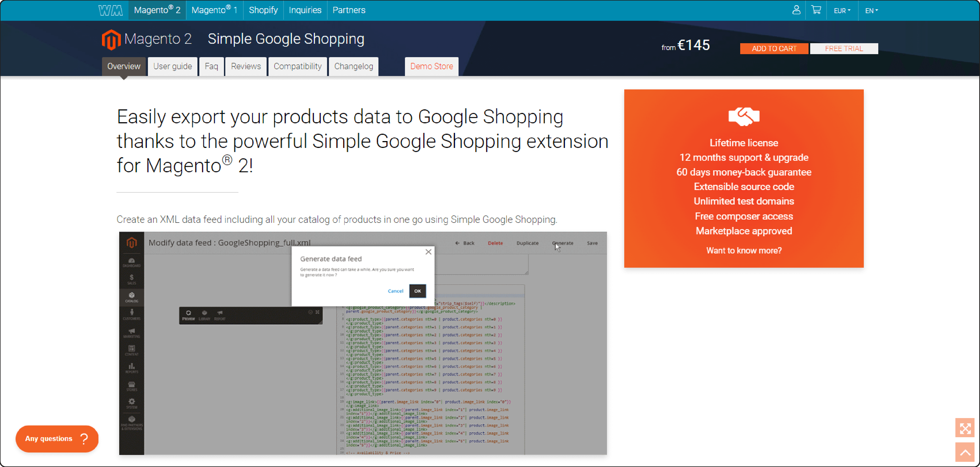Open Inquiries top menu

pyautogui.click(x=305, y=10)
